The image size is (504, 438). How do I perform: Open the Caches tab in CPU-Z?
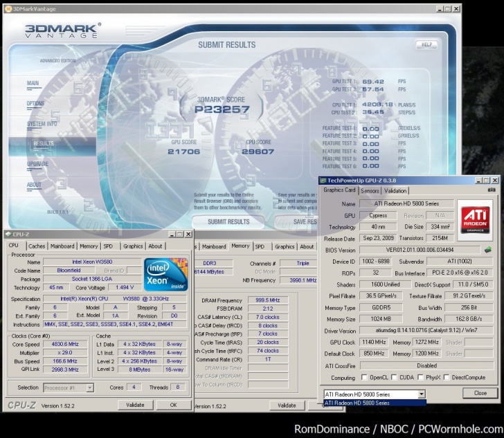pyautogui.click(x=37, y=246)
